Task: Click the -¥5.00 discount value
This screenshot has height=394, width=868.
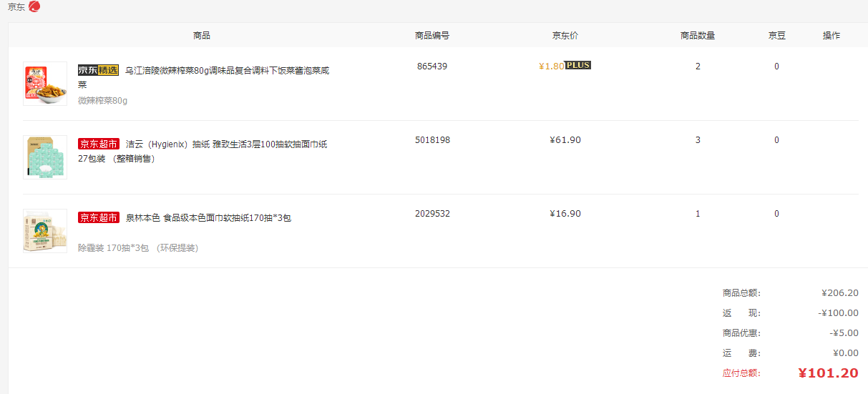Action: (844, 333)
